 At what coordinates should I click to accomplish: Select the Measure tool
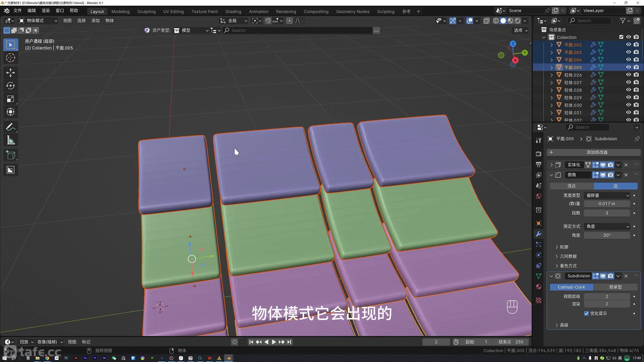click(x=10, y=140)
